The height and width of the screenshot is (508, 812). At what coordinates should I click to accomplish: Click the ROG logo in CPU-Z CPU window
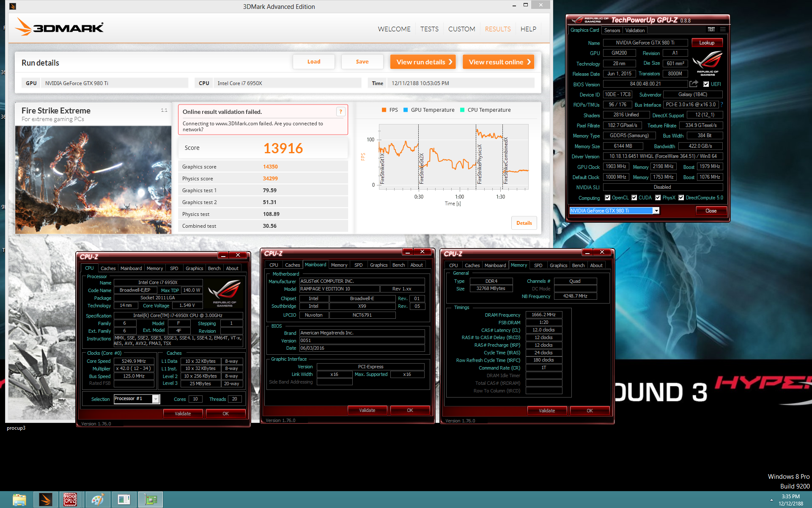pos(224,293)
